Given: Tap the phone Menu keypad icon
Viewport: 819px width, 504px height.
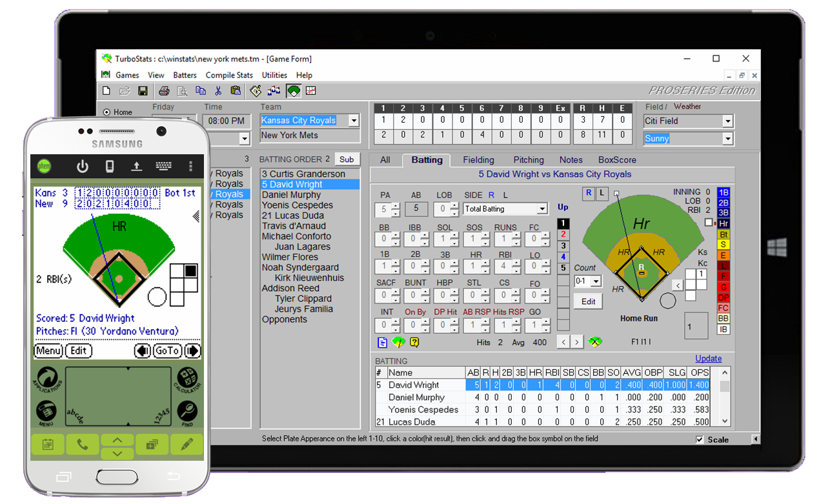Looking at the screenshot, I should point(48,412).
